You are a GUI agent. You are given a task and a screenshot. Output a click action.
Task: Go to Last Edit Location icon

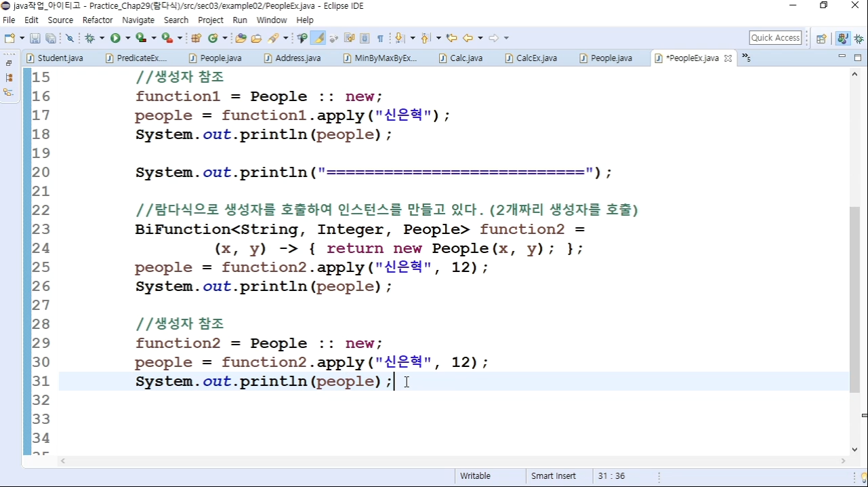(x=451, y=38)
